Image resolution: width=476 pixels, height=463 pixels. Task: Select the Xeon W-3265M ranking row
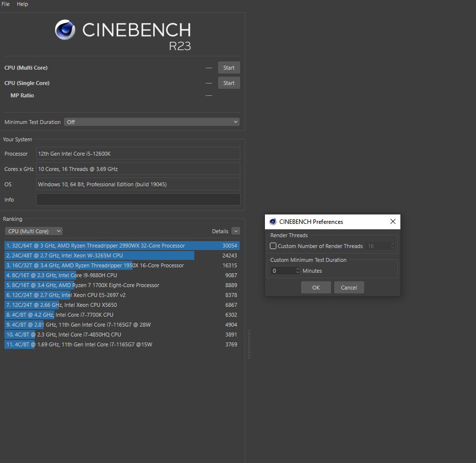coord(122,255)
